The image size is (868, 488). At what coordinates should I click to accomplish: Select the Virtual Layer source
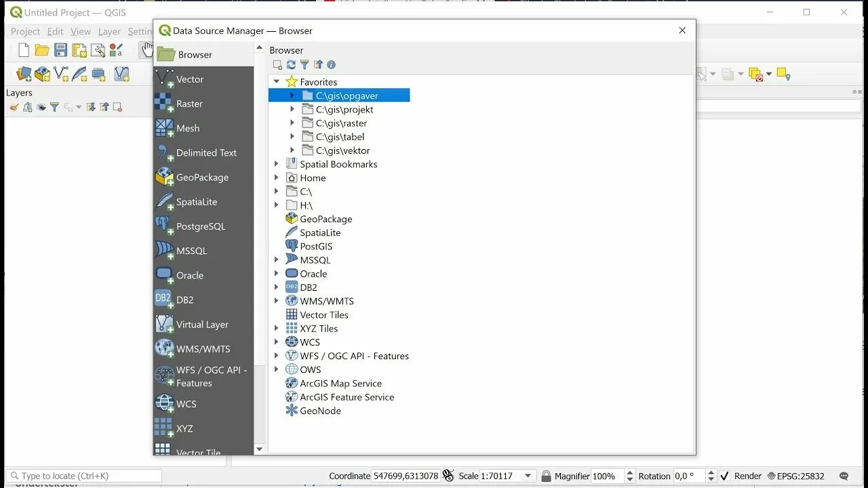[x=203, y=325]
